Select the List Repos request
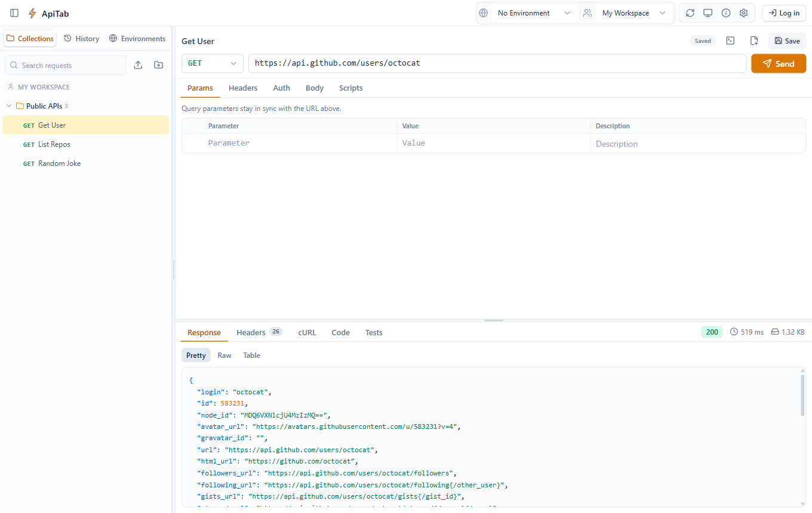812x513 pixels. 85,144
